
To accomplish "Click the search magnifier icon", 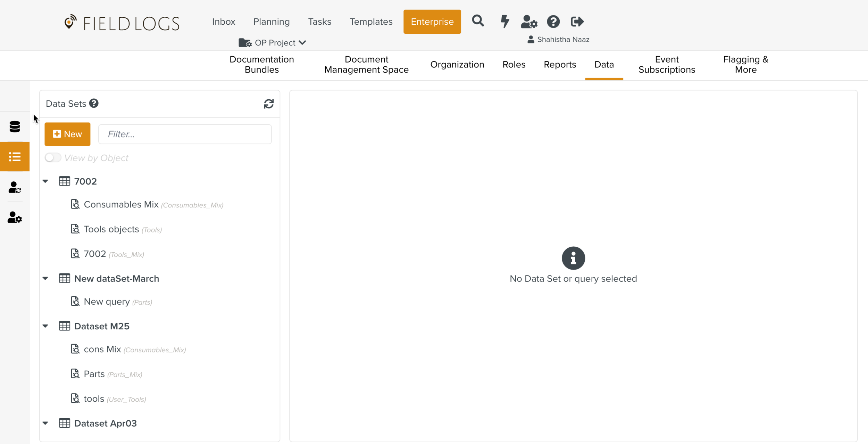I will pyautogui.click(x=478, y=21).
